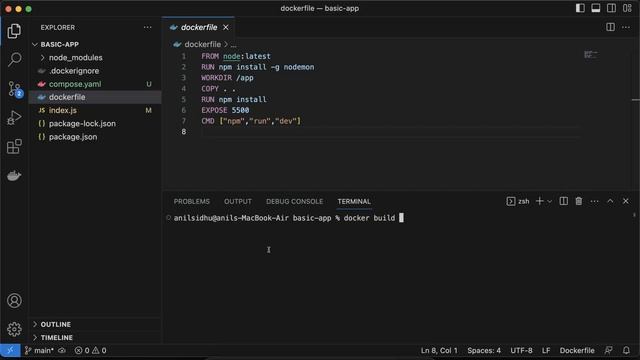The height and width of the screenshot is (360, 640).
Task: Open Run and Debug view
Action: coord(14,118)
